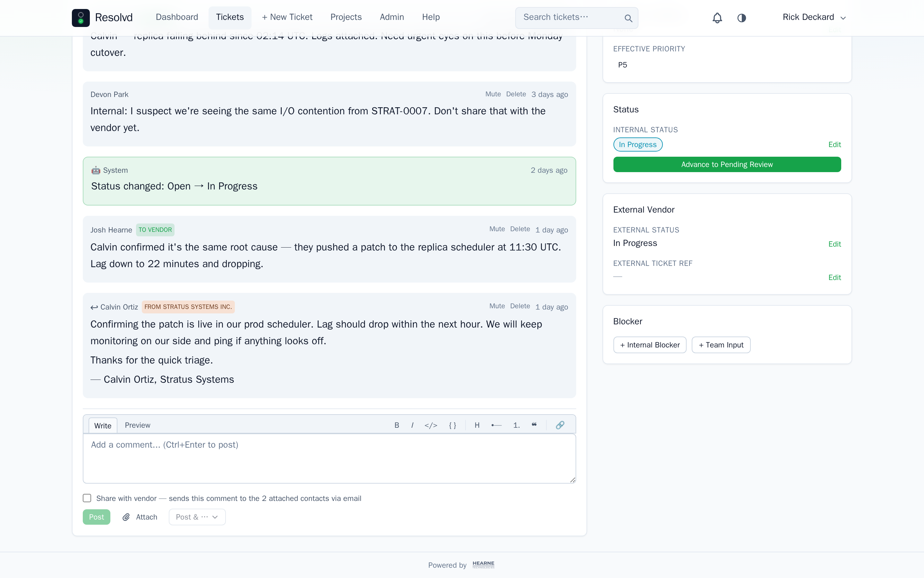924x578 pixels.
Task: Edit the External Status
Action: (x=834, y=244)
